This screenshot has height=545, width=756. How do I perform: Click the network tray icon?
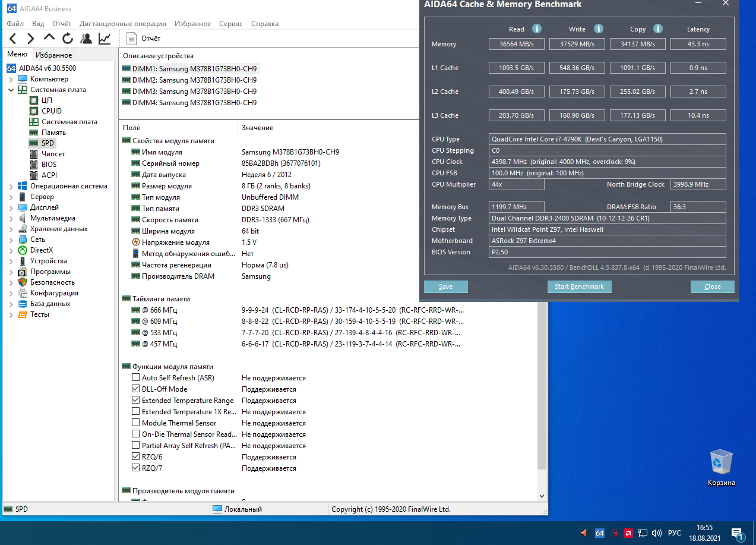(x=643, y=533)
